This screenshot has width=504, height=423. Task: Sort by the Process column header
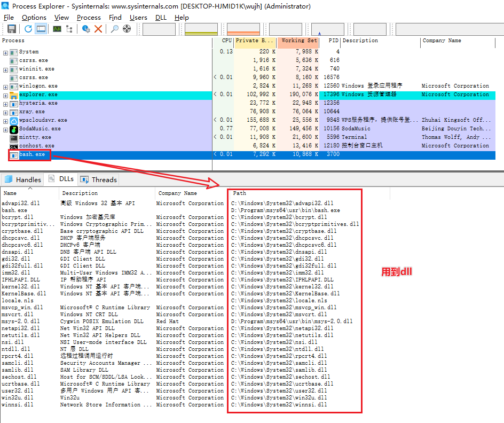[x=106, y=41]
